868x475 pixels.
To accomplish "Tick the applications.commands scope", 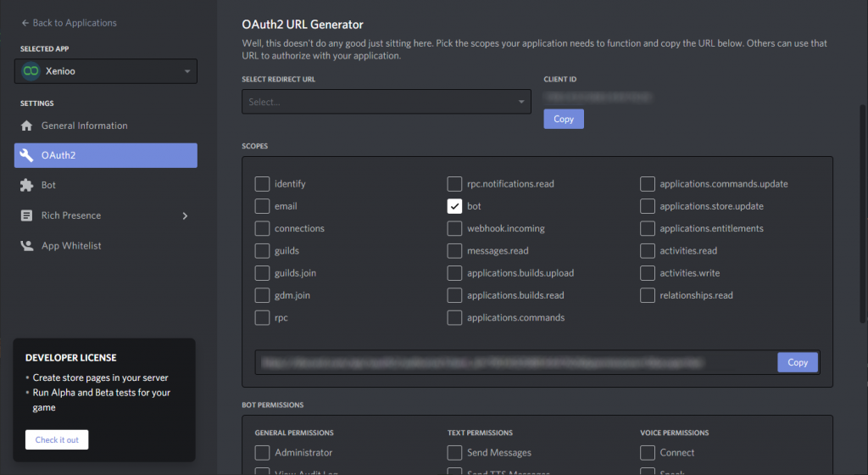I will coord(455,318).
